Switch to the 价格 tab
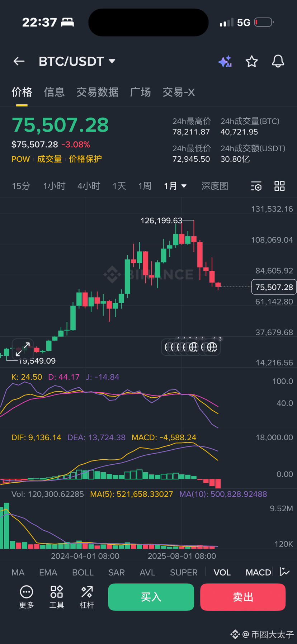This screenshot has height=644, width=297. pyautogui.click(x=22, y=92)
